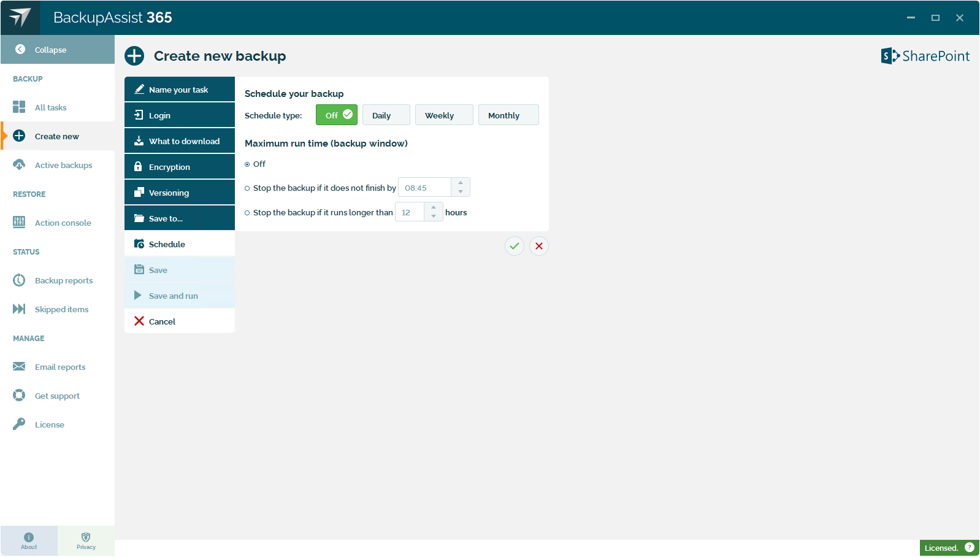Select Monthly schedule type
Image resolution: width=980 pixels, height=557 pixels.
coord(508,115)
